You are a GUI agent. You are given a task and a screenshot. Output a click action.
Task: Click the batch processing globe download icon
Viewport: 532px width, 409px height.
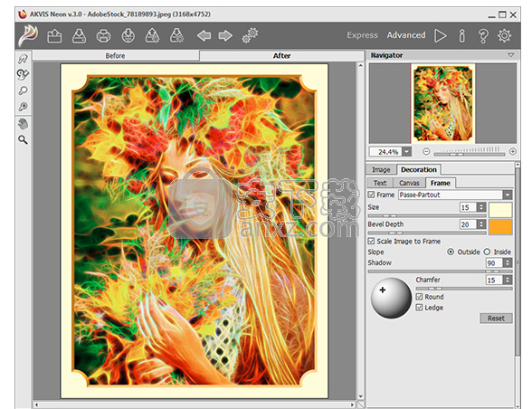pyautogui.click(x=128, y=35)
